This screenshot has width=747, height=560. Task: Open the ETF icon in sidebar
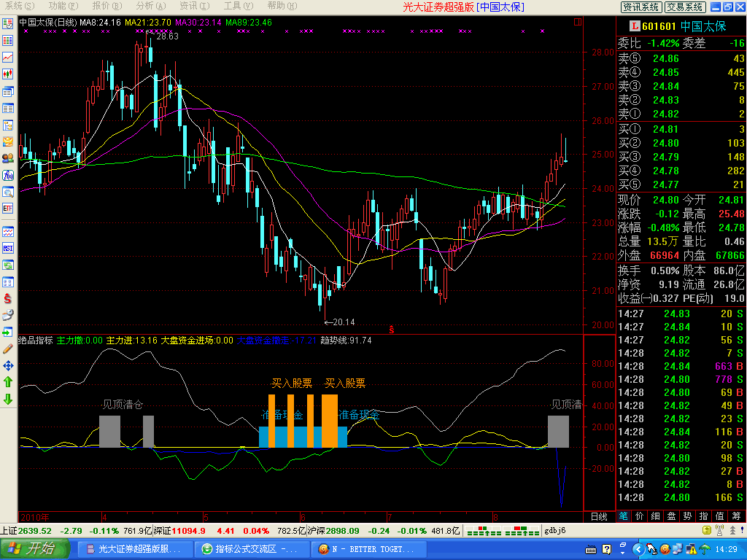tap(8, 208)
